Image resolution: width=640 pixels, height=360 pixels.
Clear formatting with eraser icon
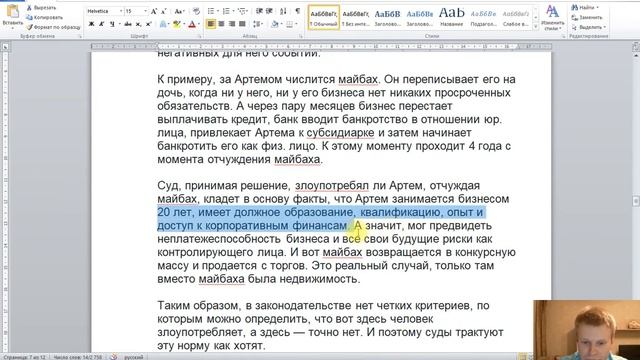pos(196,11)
